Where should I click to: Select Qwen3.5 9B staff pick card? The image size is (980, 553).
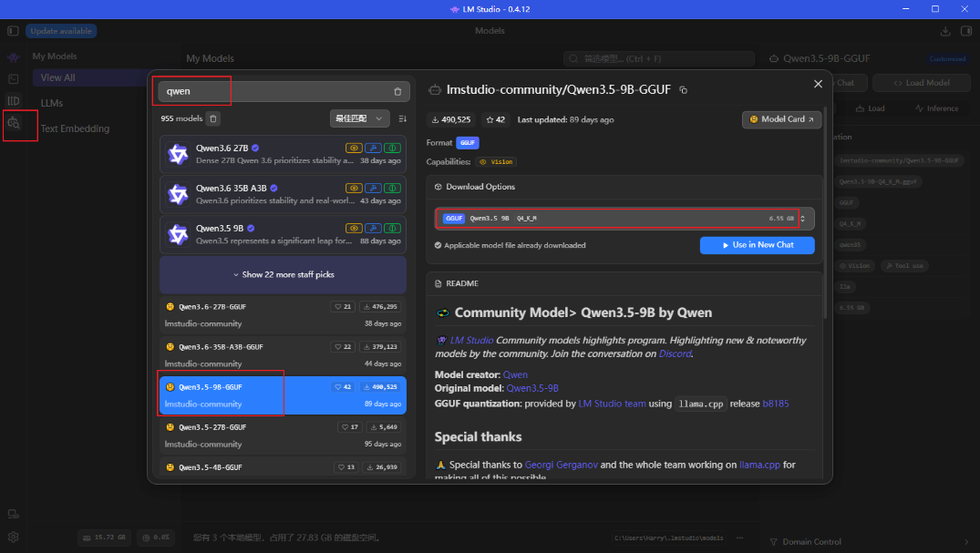[x=284, y=234]
